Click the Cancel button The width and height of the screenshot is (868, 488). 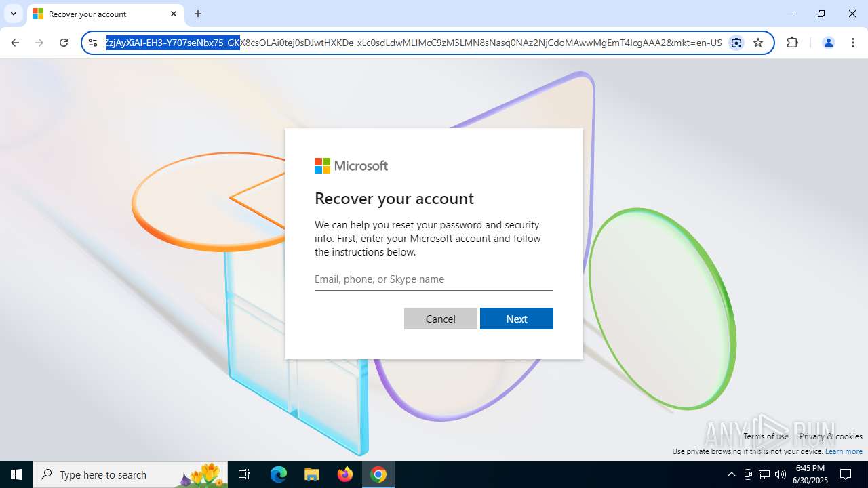[441, 319]
